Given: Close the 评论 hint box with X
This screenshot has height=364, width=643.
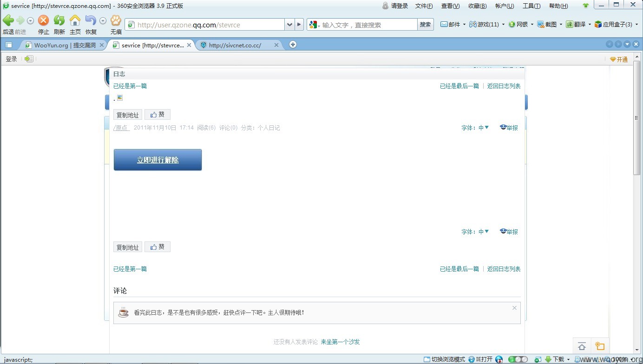Looking at the screenshot, I should click(514, 308).
